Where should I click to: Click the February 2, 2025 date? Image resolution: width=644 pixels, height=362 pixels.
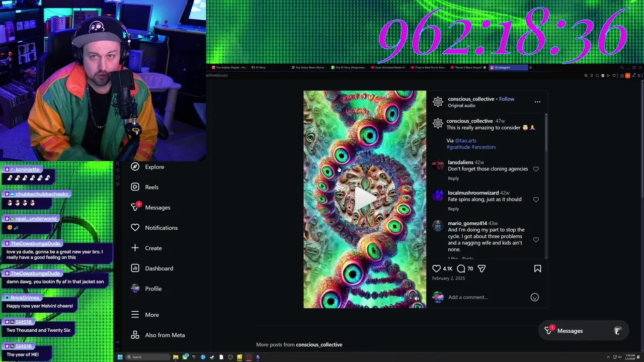[x=448, y=278]
